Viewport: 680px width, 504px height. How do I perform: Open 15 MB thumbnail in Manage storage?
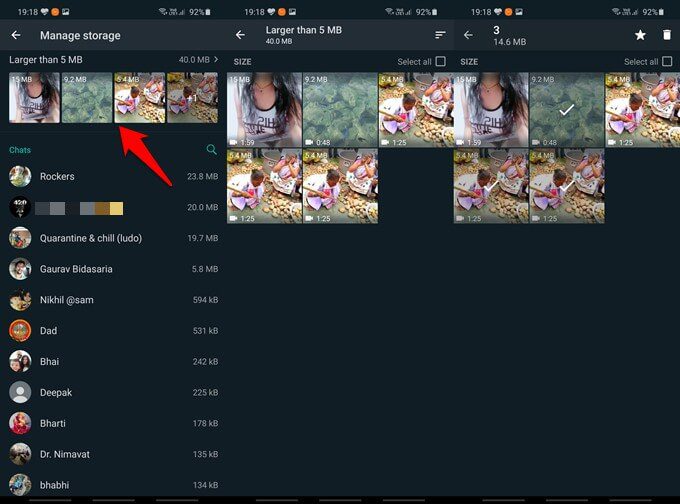tap(34, 98)
